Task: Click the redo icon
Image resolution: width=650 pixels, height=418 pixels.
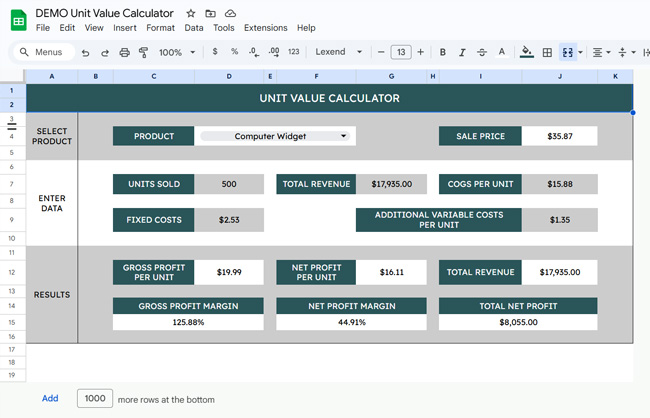Action: pyautogui.click(x=105, y=52)
